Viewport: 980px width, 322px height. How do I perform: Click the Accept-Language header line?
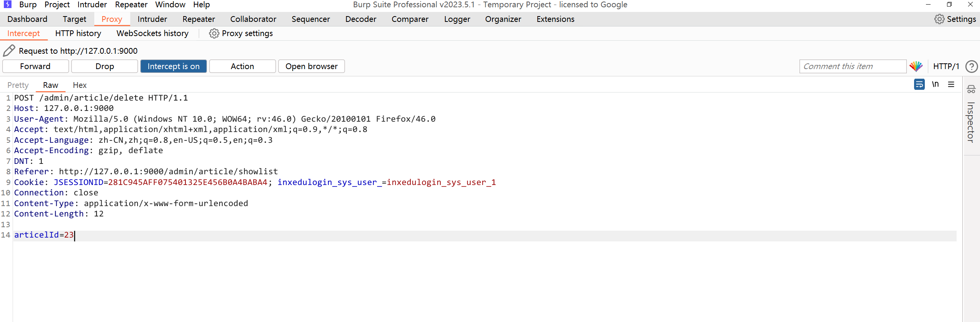[x=143, y=140]
